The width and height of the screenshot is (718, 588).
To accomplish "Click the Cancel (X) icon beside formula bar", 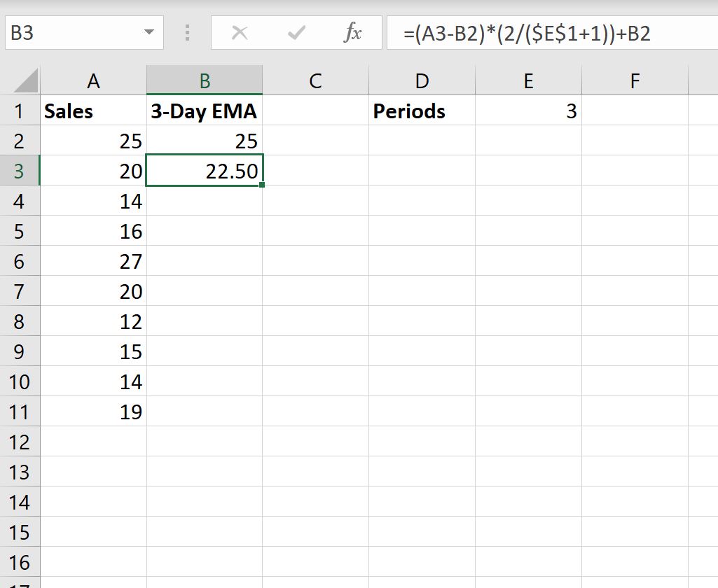I will click(x=240, y=33).
